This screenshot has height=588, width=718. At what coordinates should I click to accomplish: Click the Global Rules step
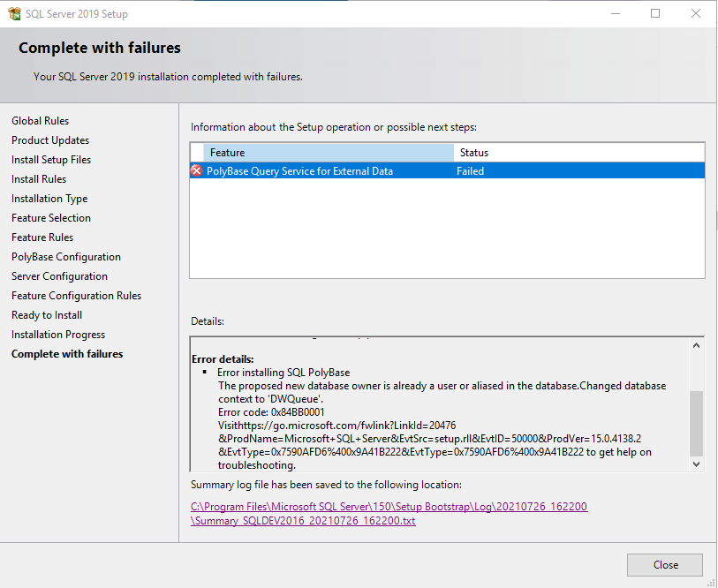tap(41, 121)
